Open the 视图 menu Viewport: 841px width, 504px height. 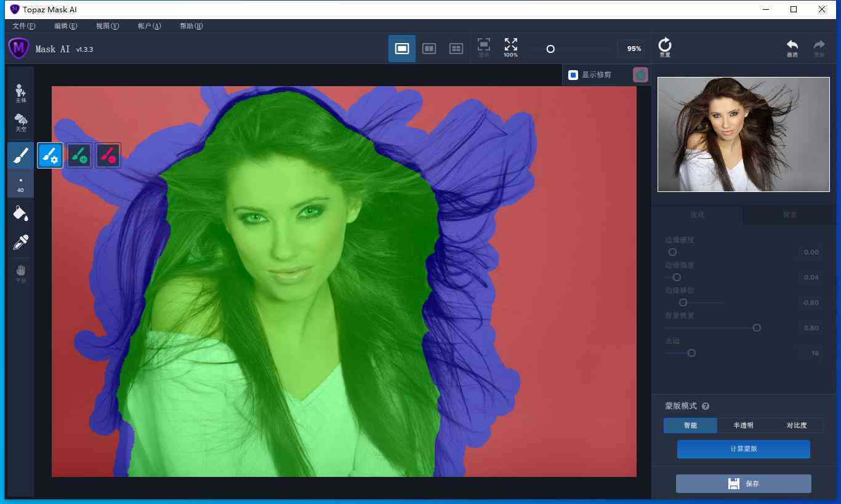tap(108, 26)
